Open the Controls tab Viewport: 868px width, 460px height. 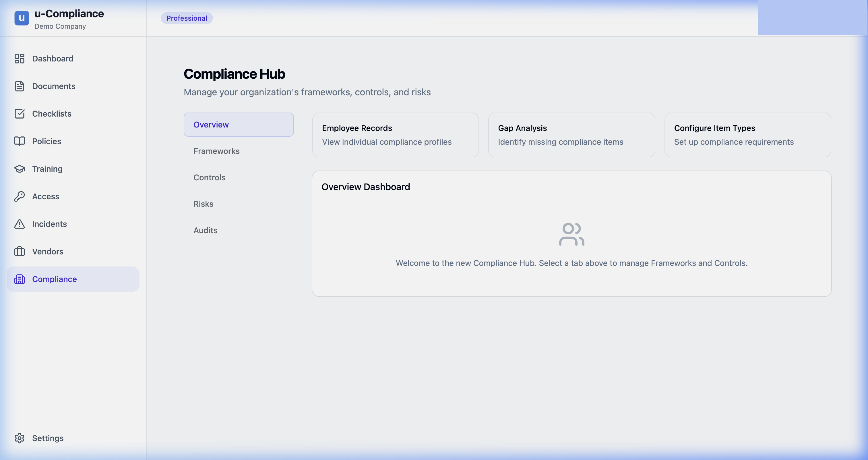(x=210, y=177)
